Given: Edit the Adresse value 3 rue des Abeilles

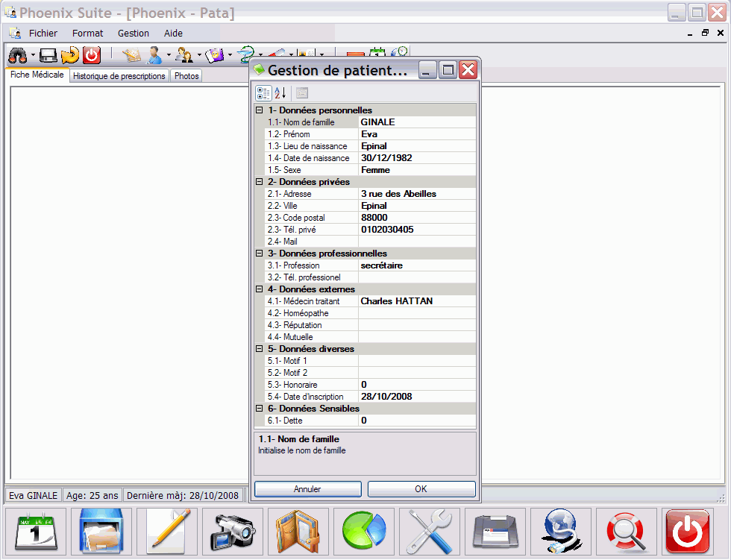Looking at the screenshot, I should point(417,194).
